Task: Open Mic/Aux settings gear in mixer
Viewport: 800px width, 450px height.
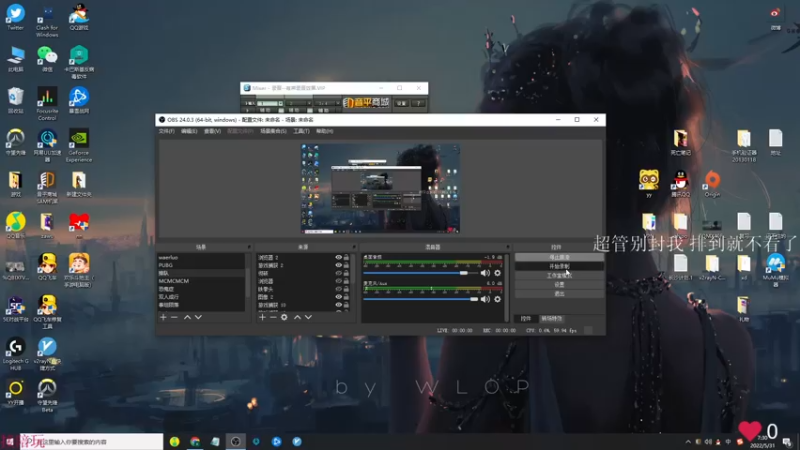Action: 497,299
